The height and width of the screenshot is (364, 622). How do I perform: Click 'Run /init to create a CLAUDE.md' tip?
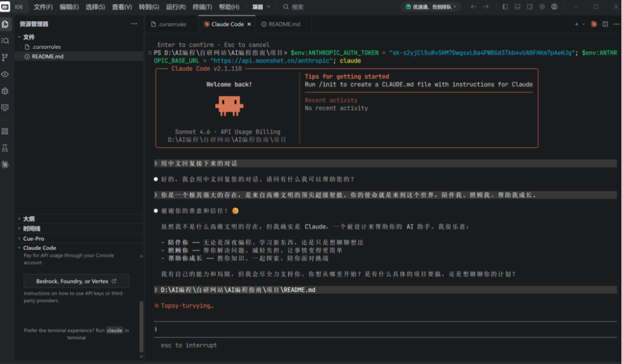[x=419, y=85]
